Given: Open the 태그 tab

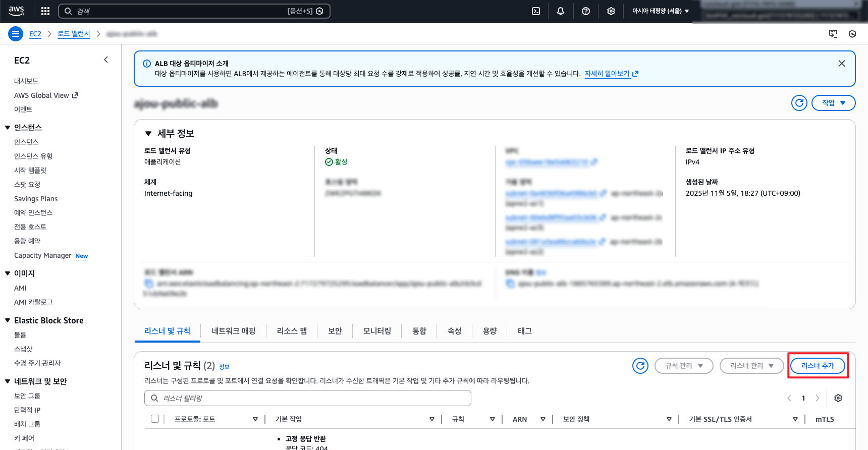Looking at the screenshot, I should click(x=525, y=331).
